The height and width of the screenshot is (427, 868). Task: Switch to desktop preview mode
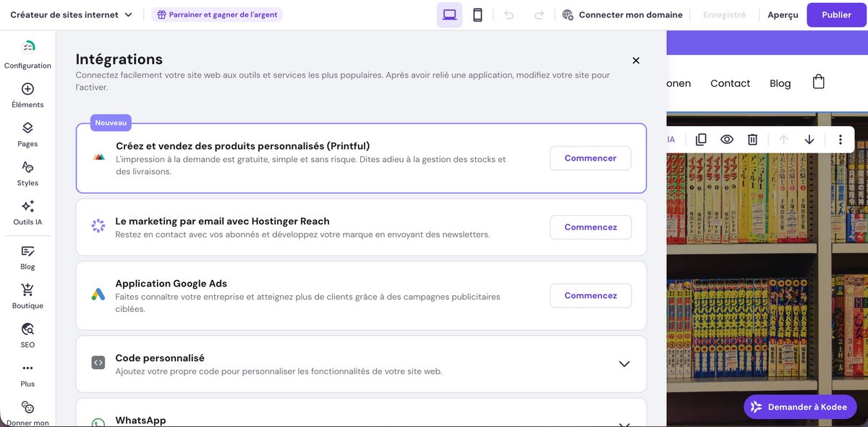click(449, 14)
